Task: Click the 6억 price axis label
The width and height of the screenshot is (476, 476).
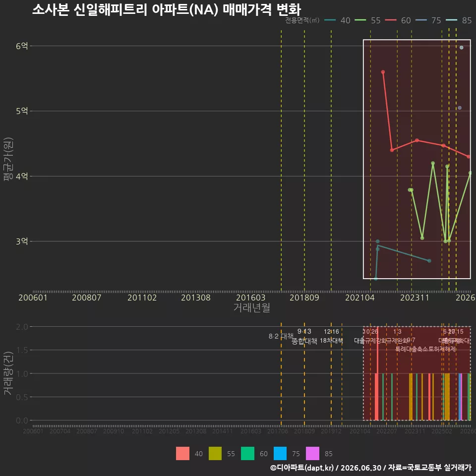Action: (22, 46)
